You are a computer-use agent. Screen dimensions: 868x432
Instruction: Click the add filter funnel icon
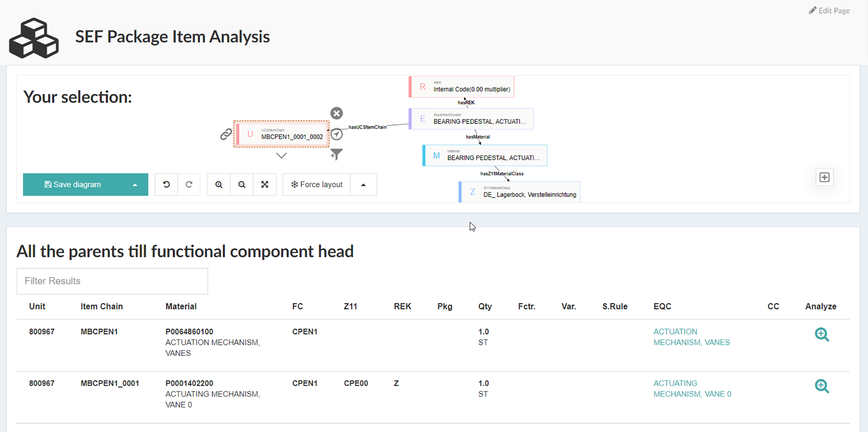pyautogui.click(x=336, y=154)
